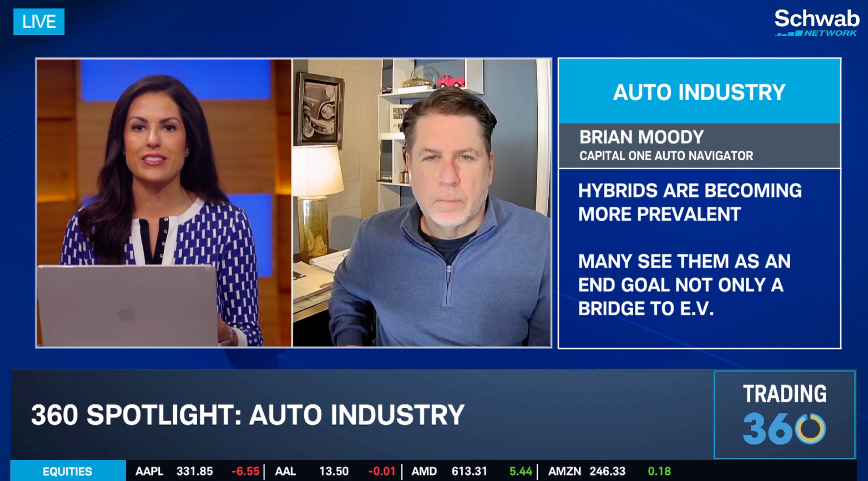Click the AMD ticker symbol

click(x=424, y=471)
